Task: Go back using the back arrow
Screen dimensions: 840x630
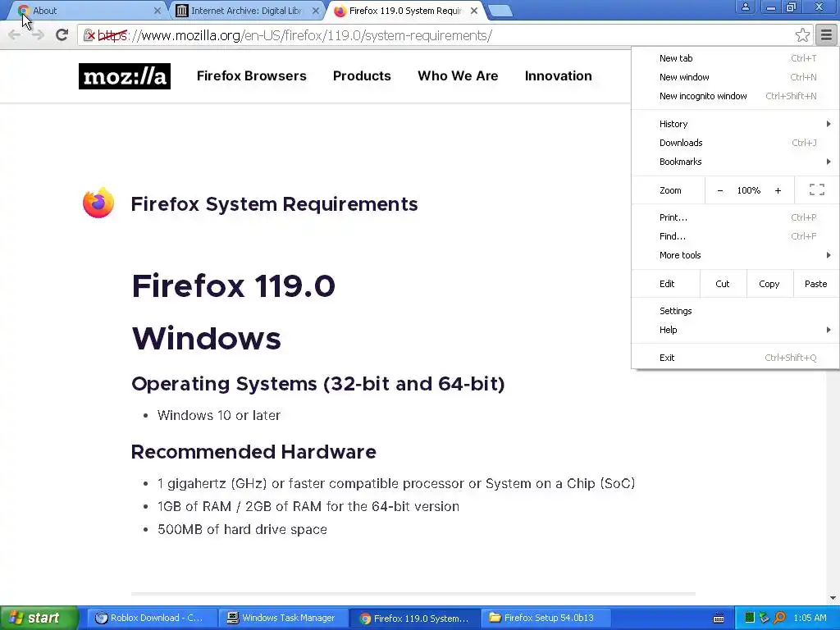Action: (x=15, y=35)
